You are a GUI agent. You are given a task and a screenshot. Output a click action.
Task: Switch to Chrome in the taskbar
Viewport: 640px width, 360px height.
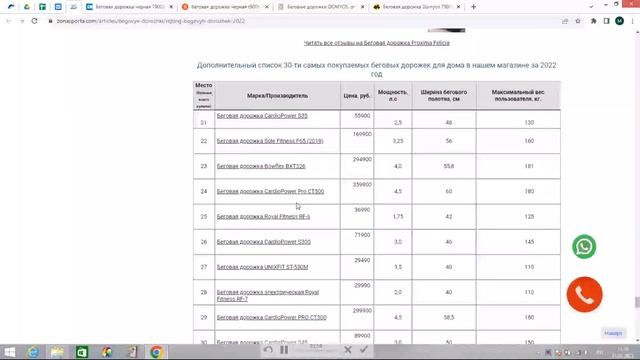[x=156, y=352]
